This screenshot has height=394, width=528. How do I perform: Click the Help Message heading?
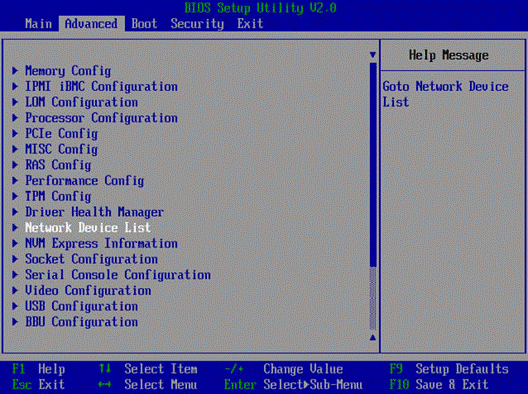[449, 55]
